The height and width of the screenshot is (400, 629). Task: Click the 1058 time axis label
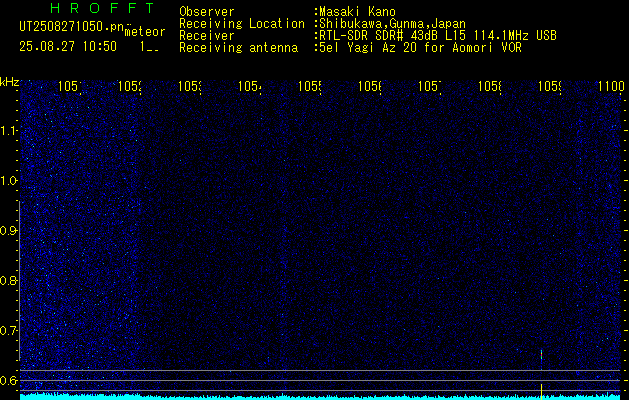(489, 87)
